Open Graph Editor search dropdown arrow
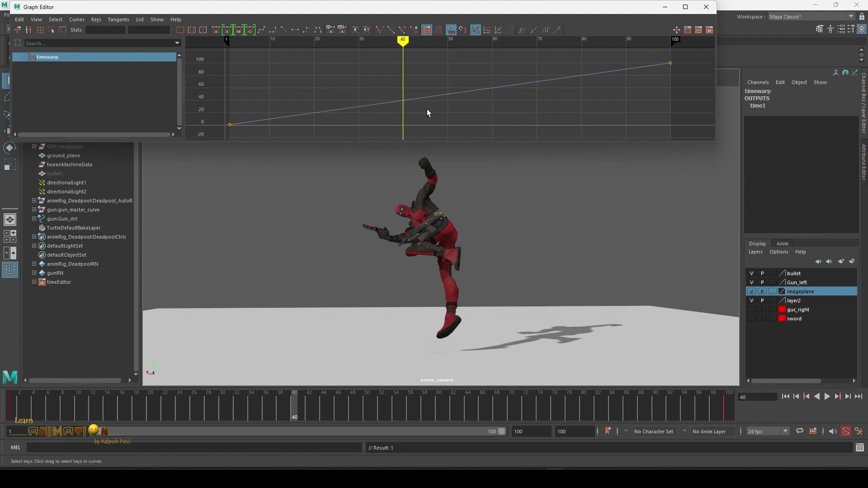The height and width of the screenshot is (488, 868). click(177, 43)
